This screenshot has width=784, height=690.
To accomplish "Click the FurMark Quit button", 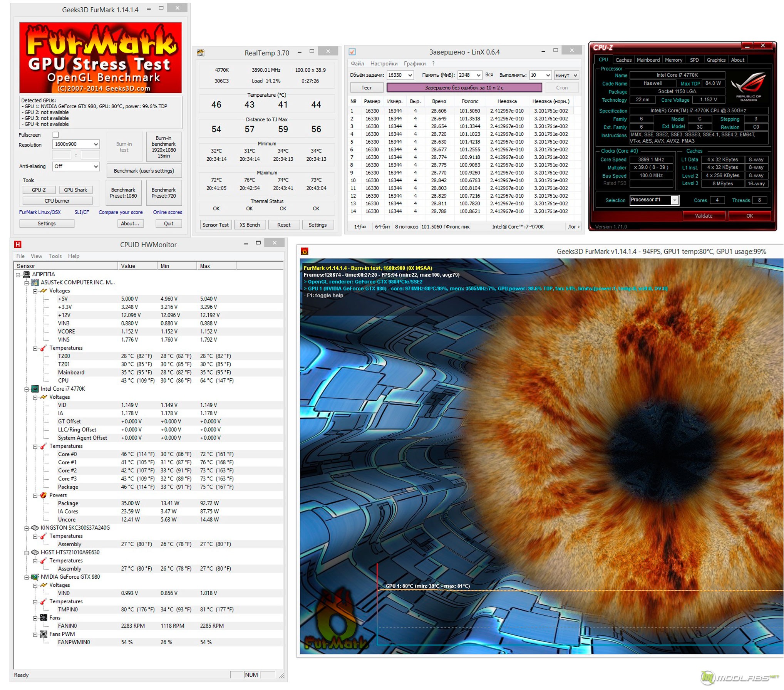I will point(169,223).
